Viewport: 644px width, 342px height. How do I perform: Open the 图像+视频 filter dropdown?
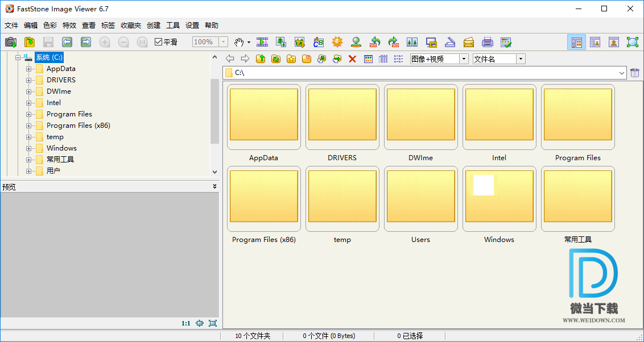tap(464, 59)
